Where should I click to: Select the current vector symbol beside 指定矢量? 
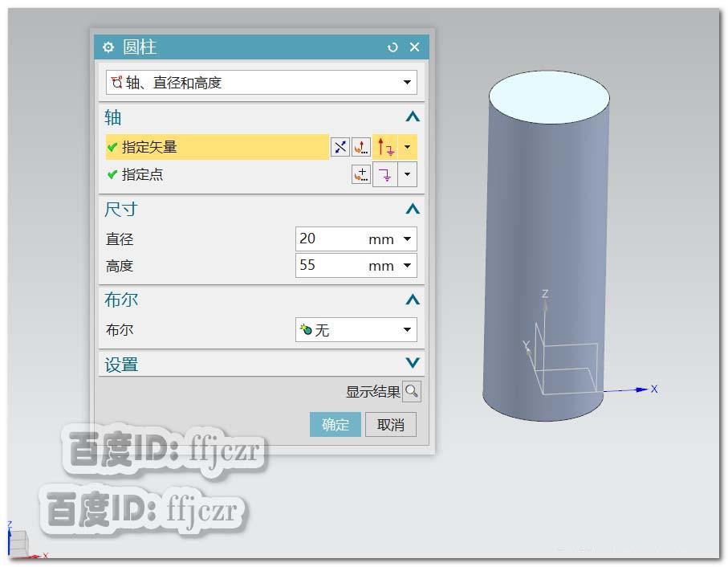tap(384, 146)
